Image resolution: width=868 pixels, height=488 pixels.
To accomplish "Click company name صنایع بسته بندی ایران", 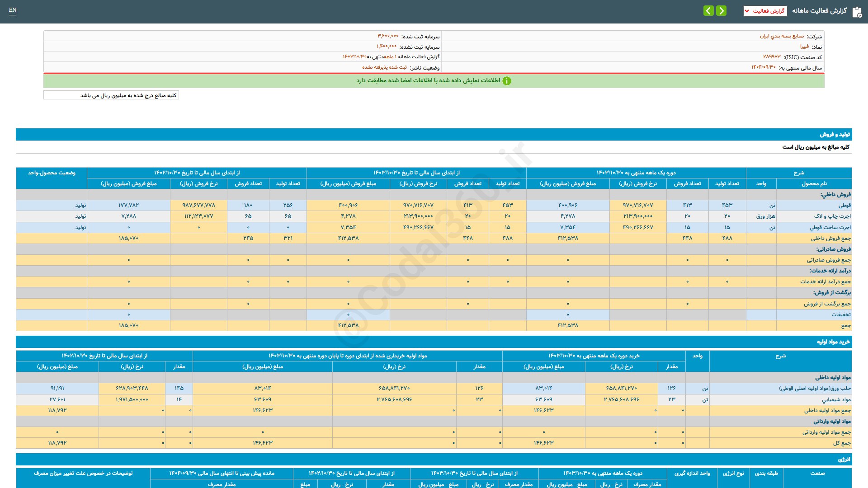I will click(782, 36).
